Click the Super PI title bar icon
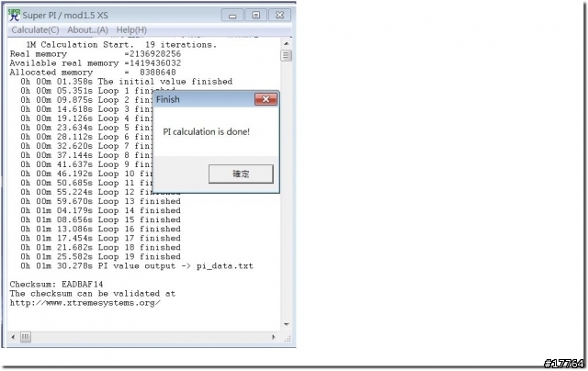588x371 pixels. point(15,15)
